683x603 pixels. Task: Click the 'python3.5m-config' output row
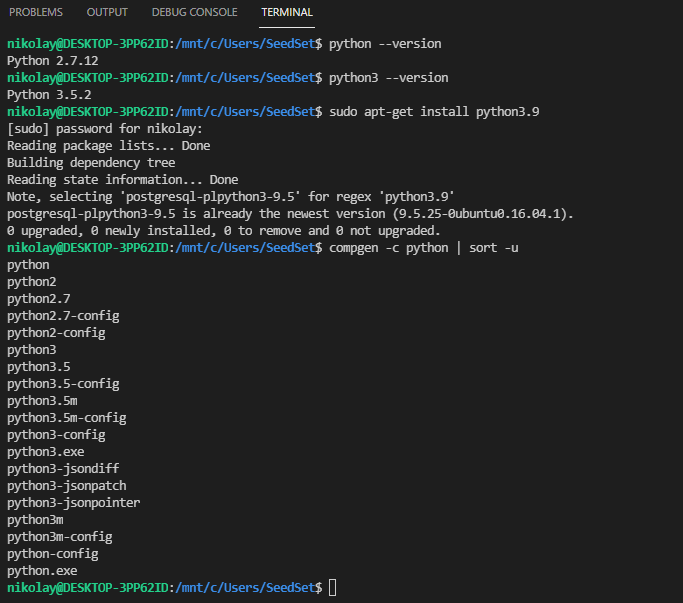tap(67, 417)
